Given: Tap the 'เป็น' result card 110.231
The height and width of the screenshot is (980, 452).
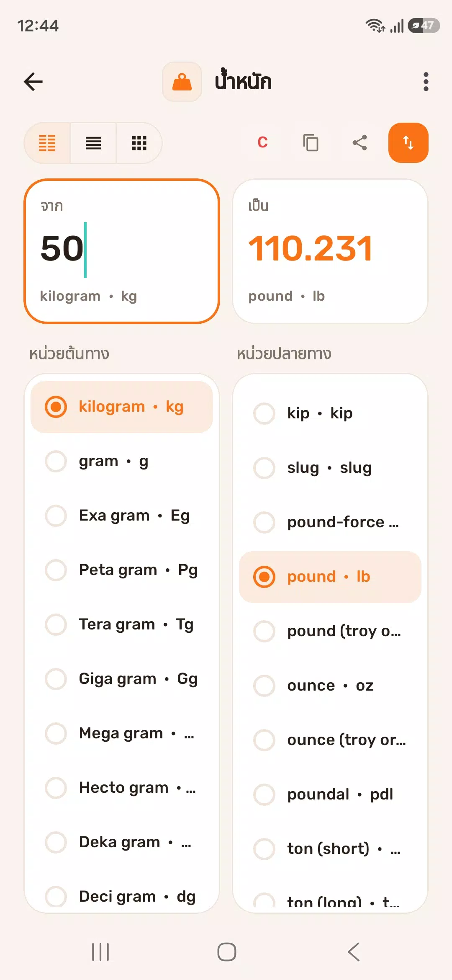Looking at the screenshot, I should click(x=330, y=251).
